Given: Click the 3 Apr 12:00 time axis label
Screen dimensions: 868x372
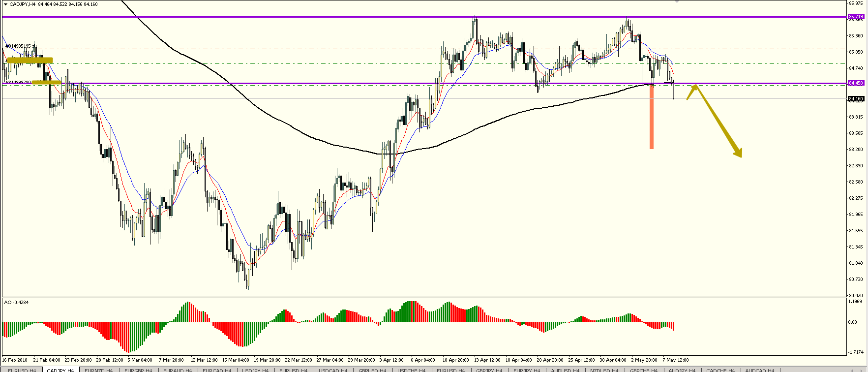Looking at the screenshot, I should click(391, 360).
